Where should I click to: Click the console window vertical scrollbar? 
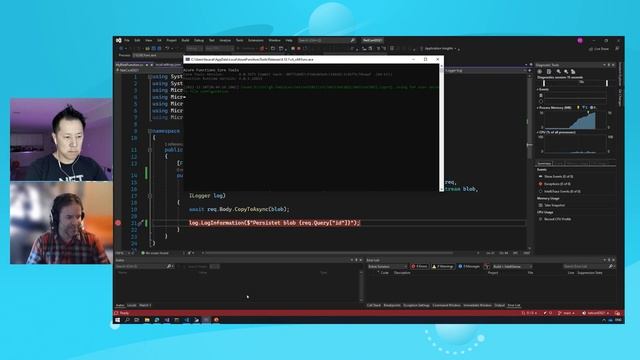441,127
